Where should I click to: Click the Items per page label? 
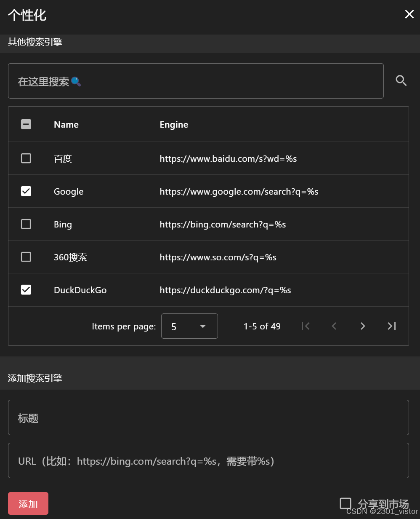click(x=124, y=326)
